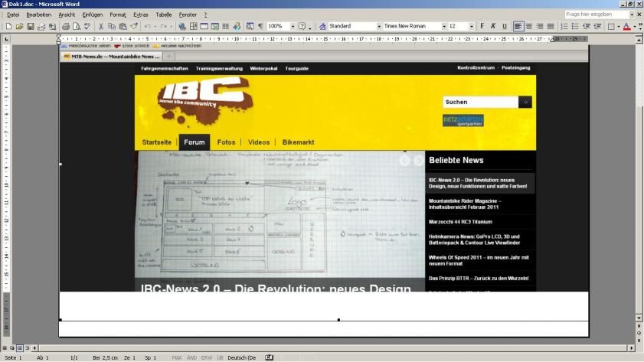Screen dimensions: 644x362
Task: Justify the paragraph text
Action: (551, 26)
